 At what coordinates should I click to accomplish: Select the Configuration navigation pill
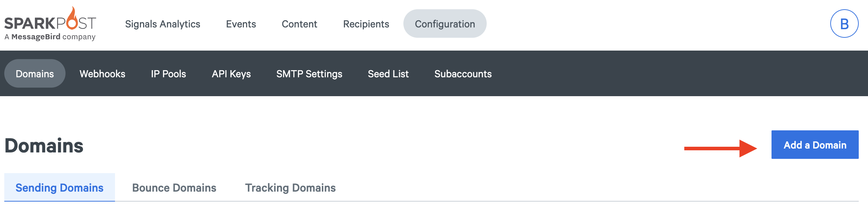coord(445,24)
